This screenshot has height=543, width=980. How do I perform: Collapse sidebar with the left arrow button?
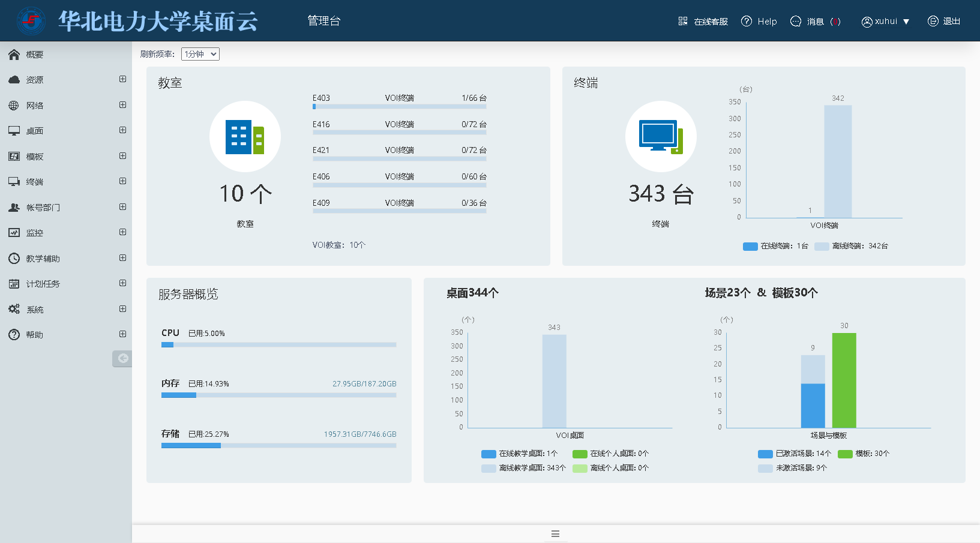click(x=122, y=358)
